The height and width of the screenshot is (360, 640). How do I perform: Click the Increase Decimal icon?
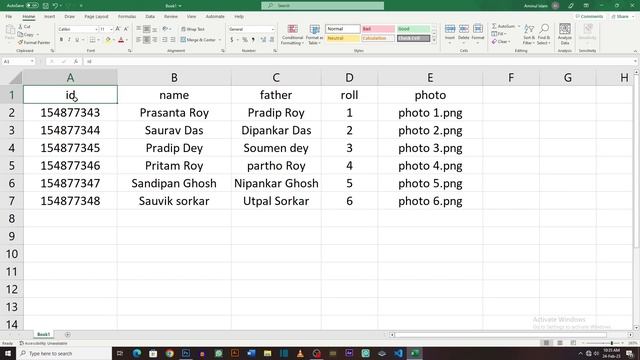(263, 40)
